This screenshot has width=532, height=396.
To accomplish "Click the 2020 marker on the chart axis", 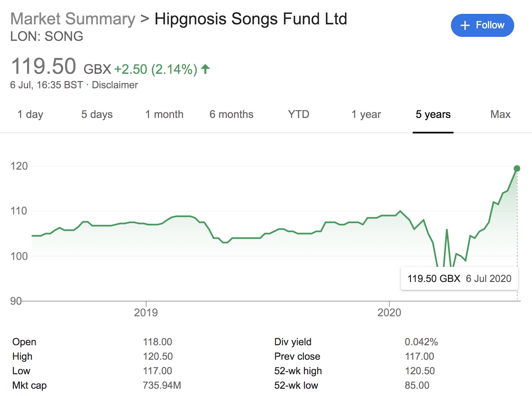I will [x=389, y=312].
